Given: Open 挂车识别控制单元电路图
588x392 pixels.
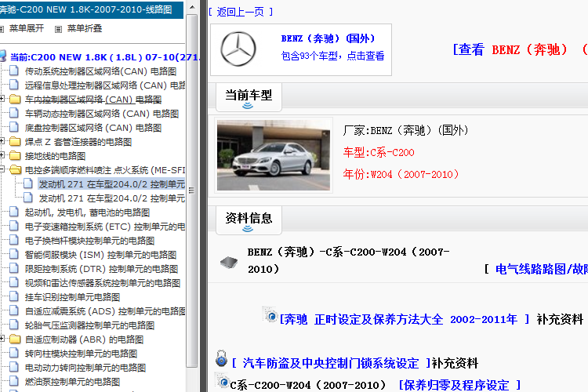Looking at the screenshot, I should [x=72, y=297].
